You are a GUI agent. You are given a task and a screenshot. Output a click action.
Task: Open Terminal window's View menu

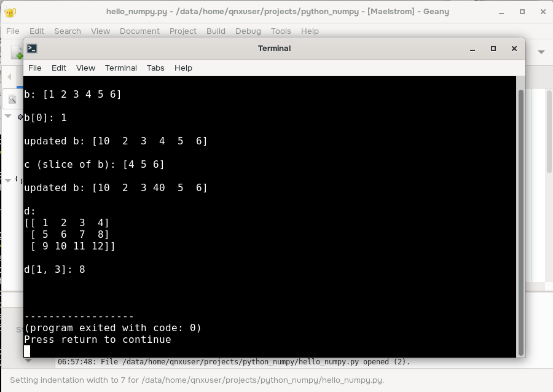tap(85, 68)
